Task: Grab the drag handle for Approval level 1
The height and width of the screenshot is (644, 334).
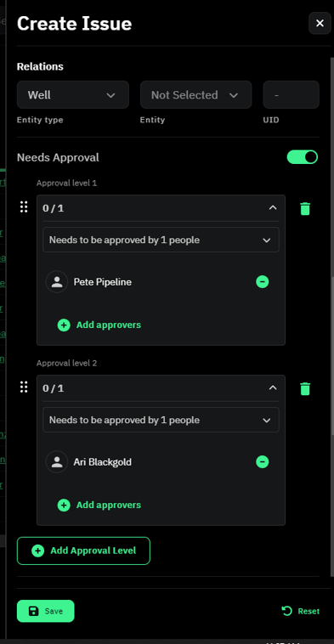Action: pyautogui.click(x=24, y=207)
